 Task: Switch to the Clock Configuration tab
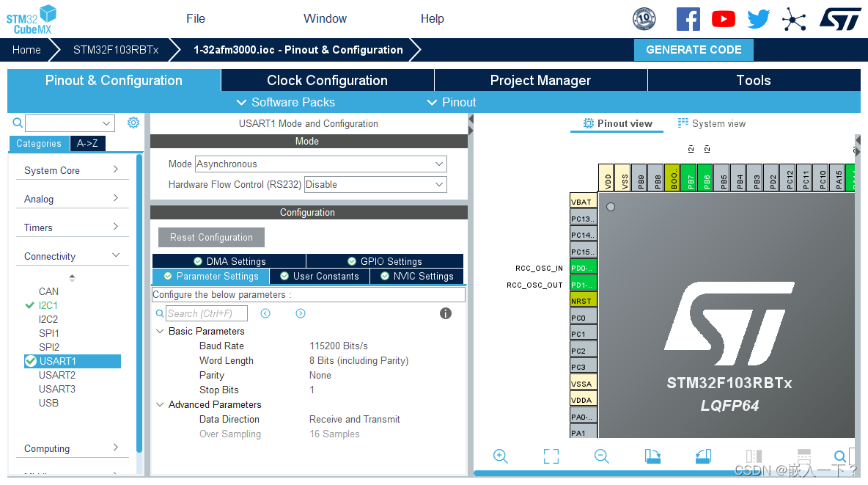[x=327, y=81]
